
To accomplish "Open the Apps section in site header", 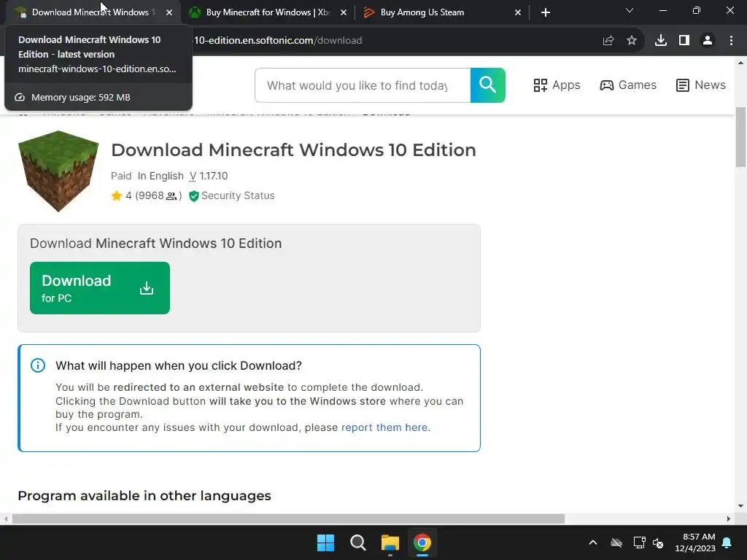I will click(557, 85).
